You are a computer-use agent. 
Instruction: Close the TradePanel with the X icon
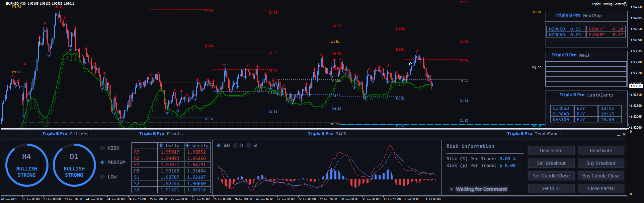click(624, 134)
